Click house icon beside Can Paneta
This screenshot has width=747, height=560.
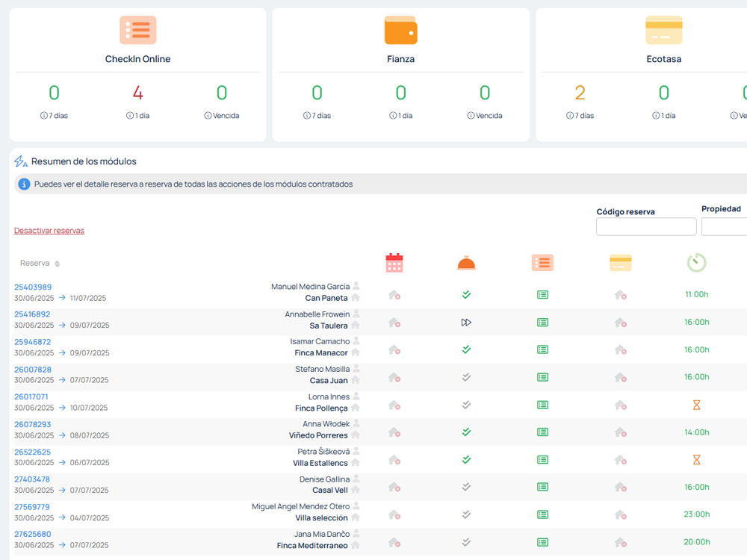click(x=356, y=298)
